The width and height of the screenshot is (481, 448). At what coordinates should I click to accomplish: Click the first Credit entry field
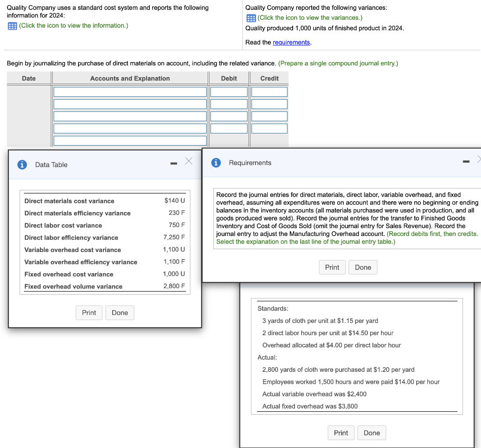[269, 91]
